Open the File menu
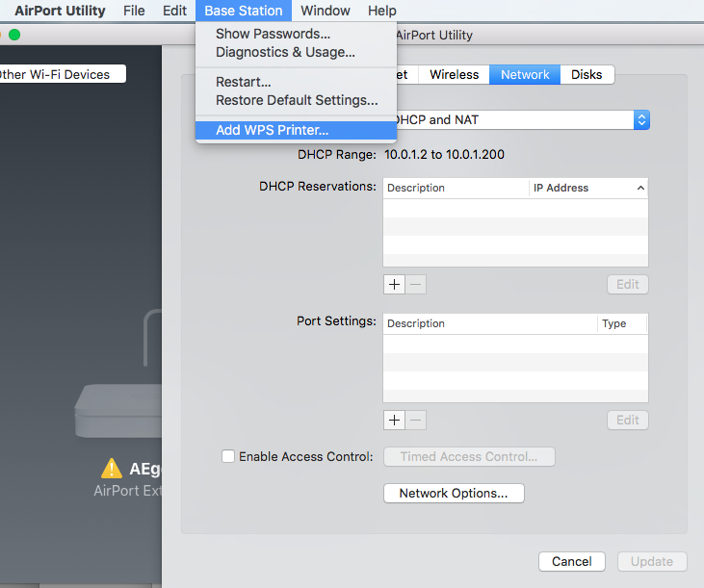Viewport: 704px width, 588px height. coord(134,11)
